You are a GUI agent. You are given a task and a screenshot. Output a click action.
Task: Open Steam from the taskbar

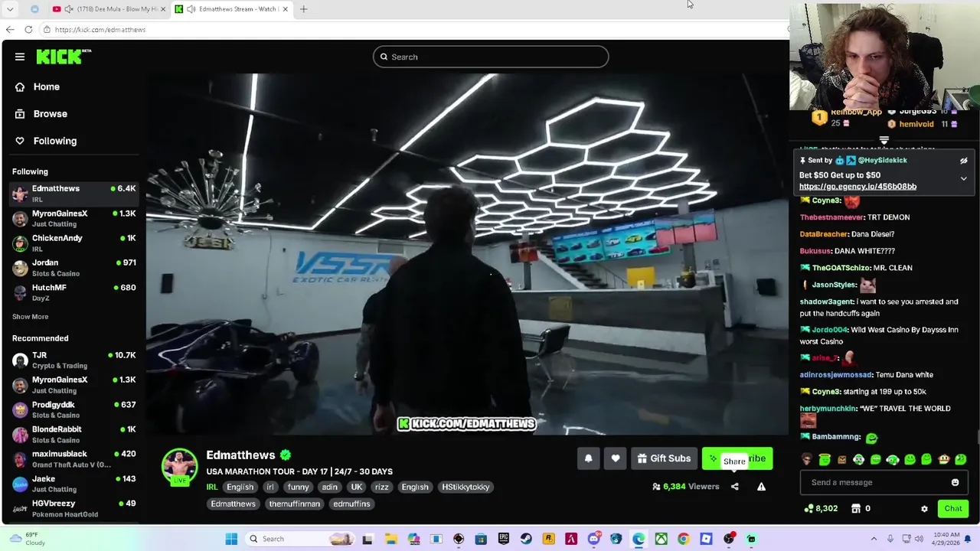526,539
